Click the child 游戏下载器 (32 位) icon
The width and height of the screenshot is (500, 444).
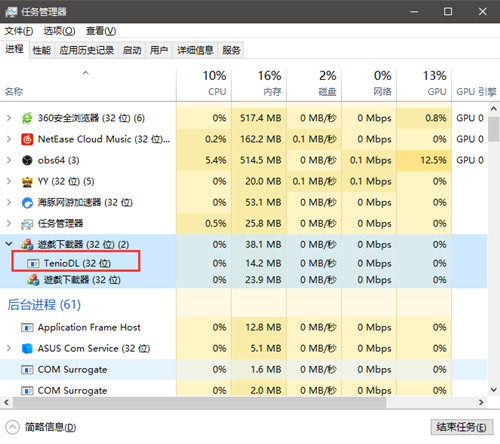tap(33, 280)
